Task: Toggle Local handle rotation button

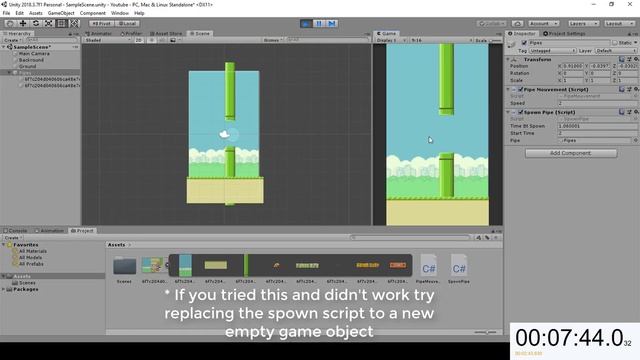Action: 127,24
